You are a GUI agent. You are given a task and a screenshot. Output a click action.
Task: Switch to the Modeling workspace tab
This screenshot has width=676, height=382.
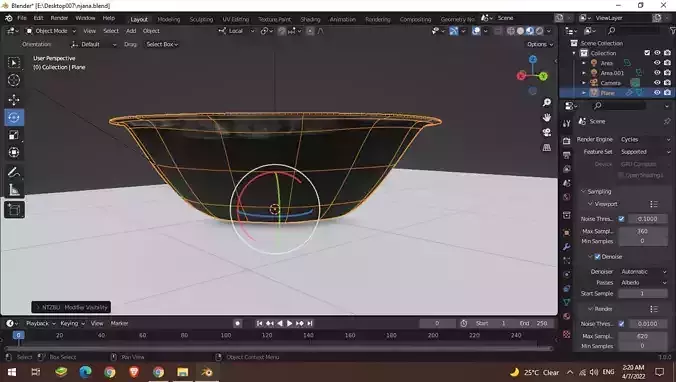(x=169, y=19)
